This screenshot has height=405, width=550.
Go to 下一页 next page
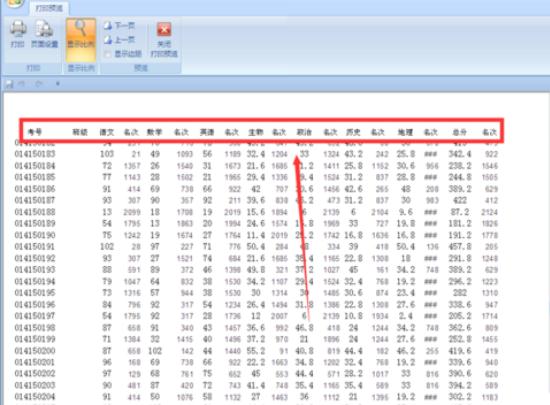tap(120, 25)
